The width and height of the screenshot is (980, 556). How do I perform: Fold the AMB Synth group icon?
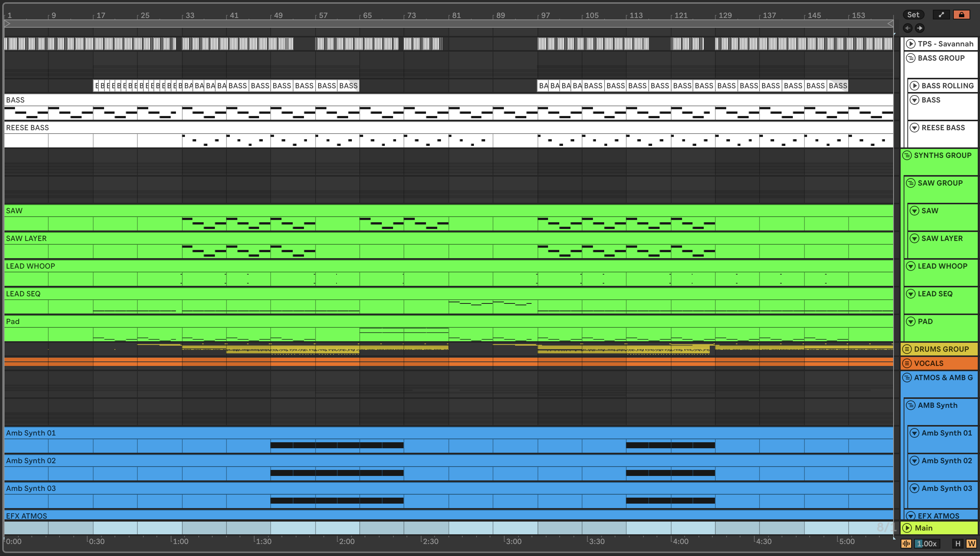tap(911, 405)
